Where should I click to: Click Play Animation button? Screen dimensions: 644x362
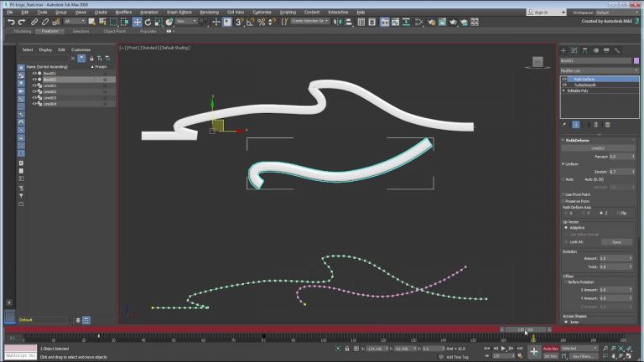click(x=503, y=349)
